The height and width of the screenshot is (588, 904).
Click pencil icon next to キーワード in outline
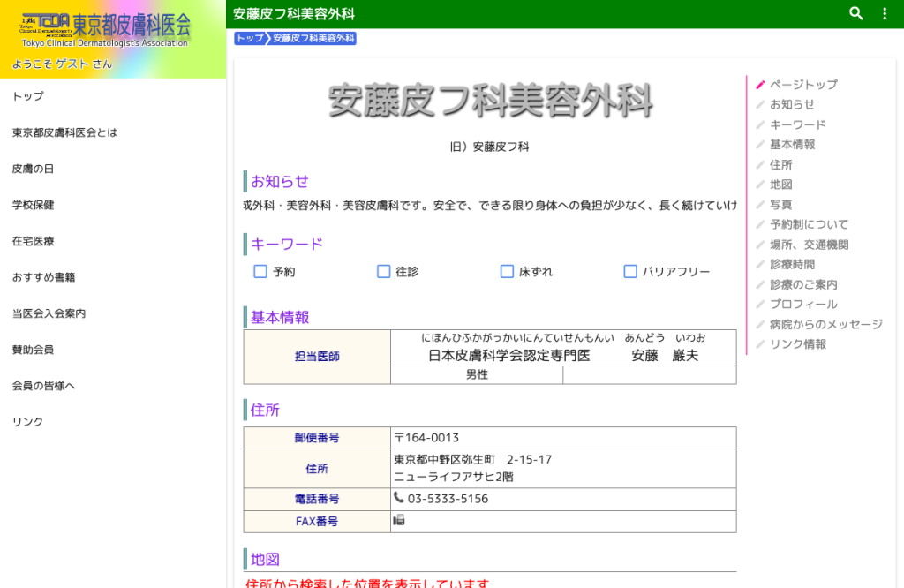coord(760,124)
